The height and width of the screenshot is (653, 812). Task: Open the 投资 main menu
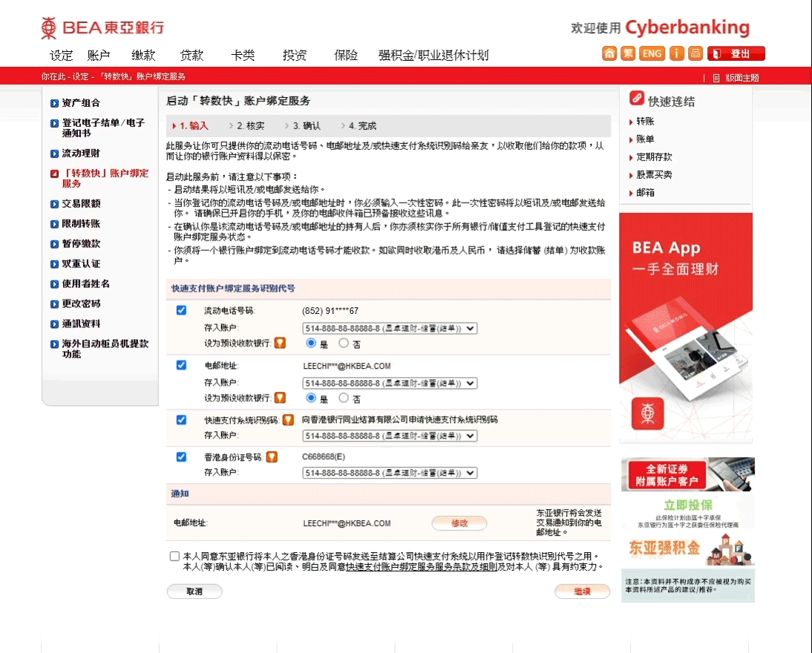(x=295, y=56)
